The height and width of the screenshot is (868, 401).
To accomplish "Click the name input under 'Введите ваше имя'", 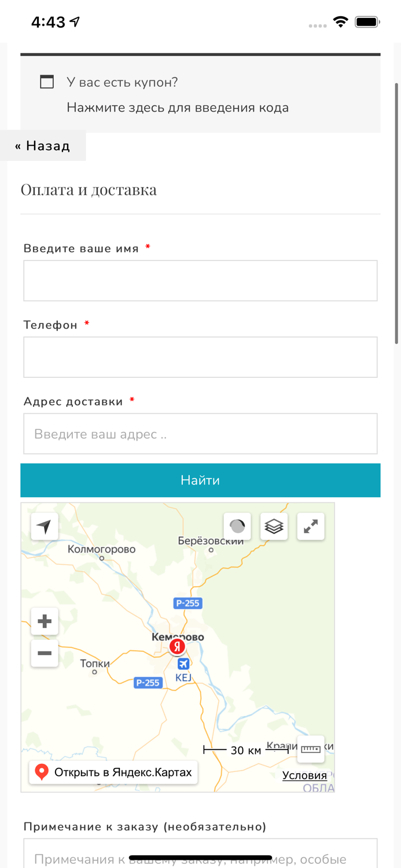I will (200, 280).
